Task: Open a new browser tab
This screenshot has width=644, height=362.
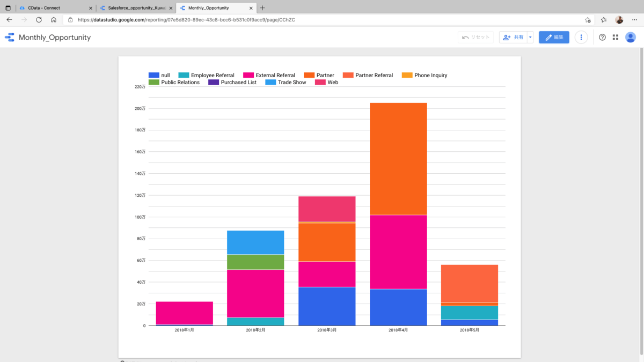Action: click(x=262, y=8)
